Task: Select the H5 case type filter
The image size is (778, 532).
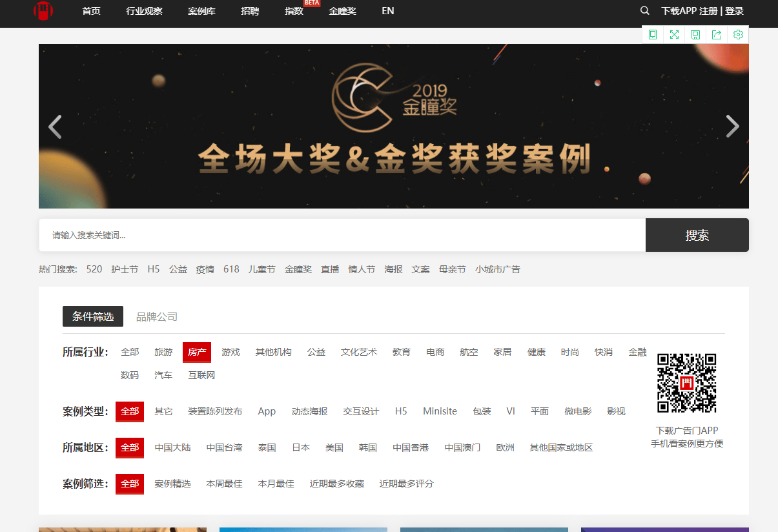Action: tap(401, 411)
